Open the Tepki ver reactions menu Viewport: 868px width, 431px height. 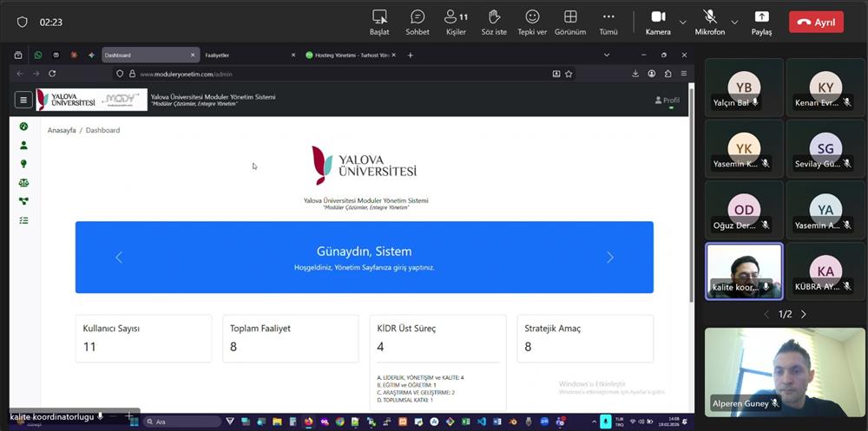532,21
